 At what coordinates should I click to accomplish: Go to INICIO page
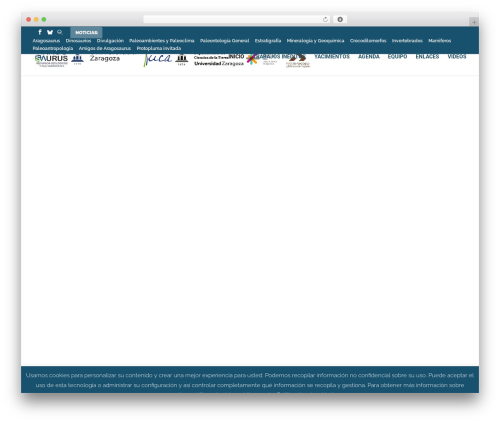236,57
